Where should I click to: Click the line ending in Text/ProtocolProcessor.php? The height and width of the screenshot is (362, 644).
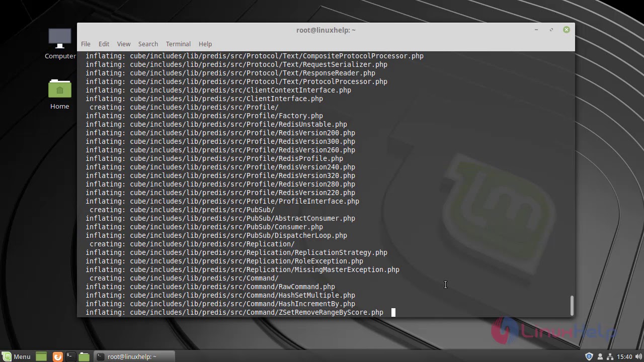click(236, 81)
